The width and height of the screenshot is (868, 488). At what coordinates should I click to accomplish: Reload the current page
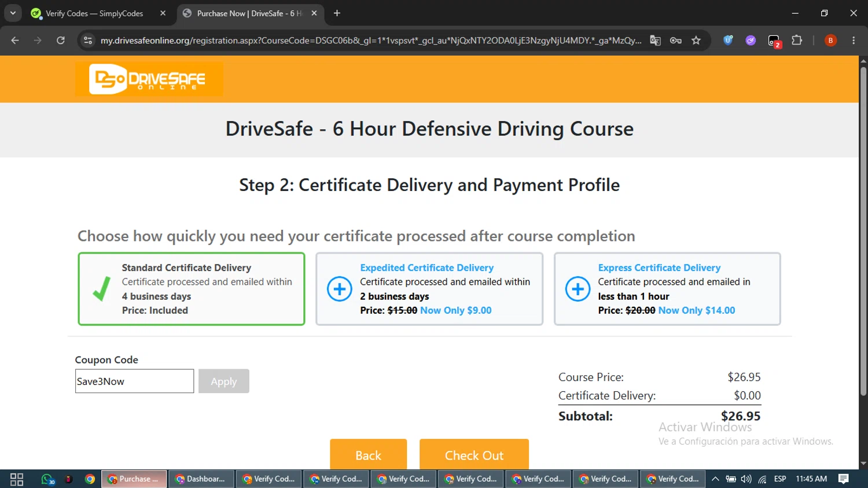[61, 41]
